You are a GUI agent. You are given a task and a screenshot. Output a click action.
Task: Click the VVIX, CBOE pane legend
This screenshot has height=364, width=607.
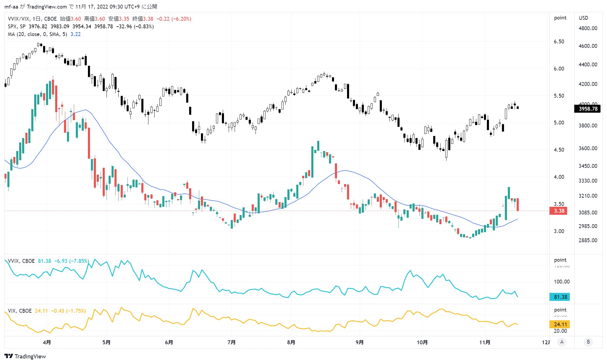(x=21, y=261)
